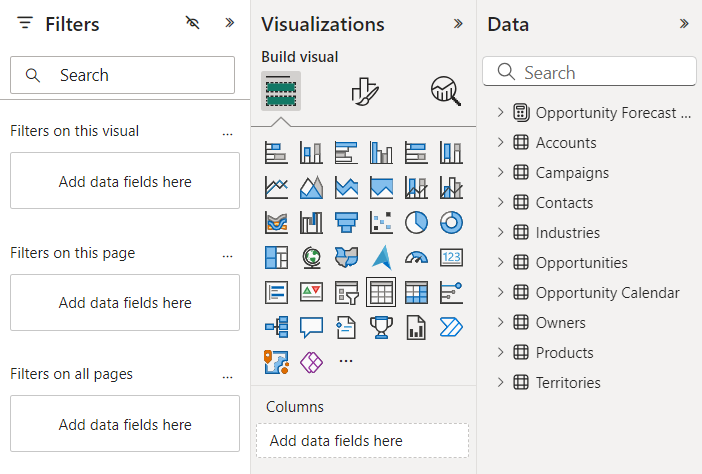This screenshot has height=474, width=702.
Task: Collapse the Visualizations pane
Action: [x=458, y=24]
